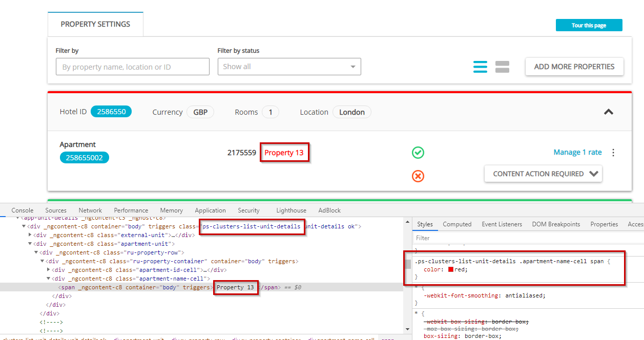This screenshot has height=340, width=644.
Task: Switch to list view with three-line icon
Action: point(480,67)
